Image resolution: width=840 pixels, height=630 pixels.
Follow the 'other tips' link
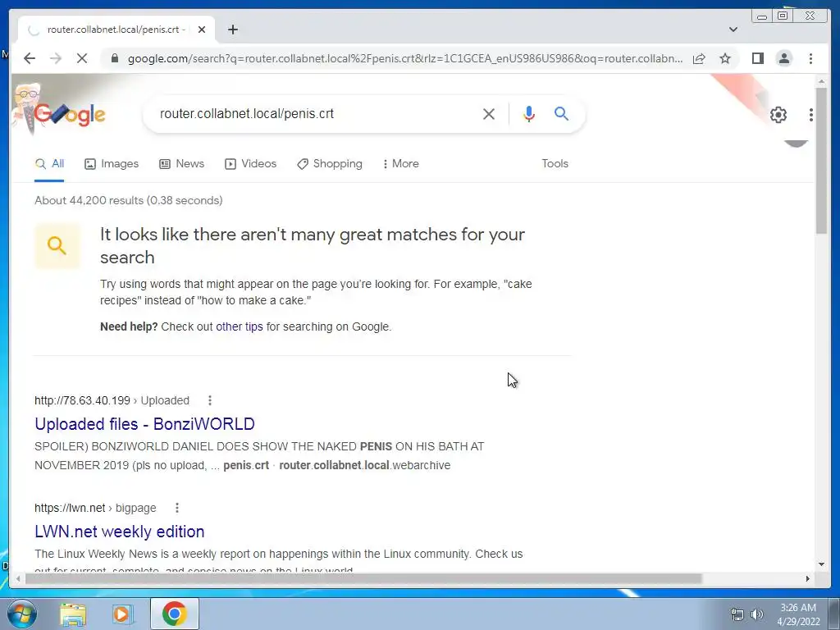(x=240, y=326)
